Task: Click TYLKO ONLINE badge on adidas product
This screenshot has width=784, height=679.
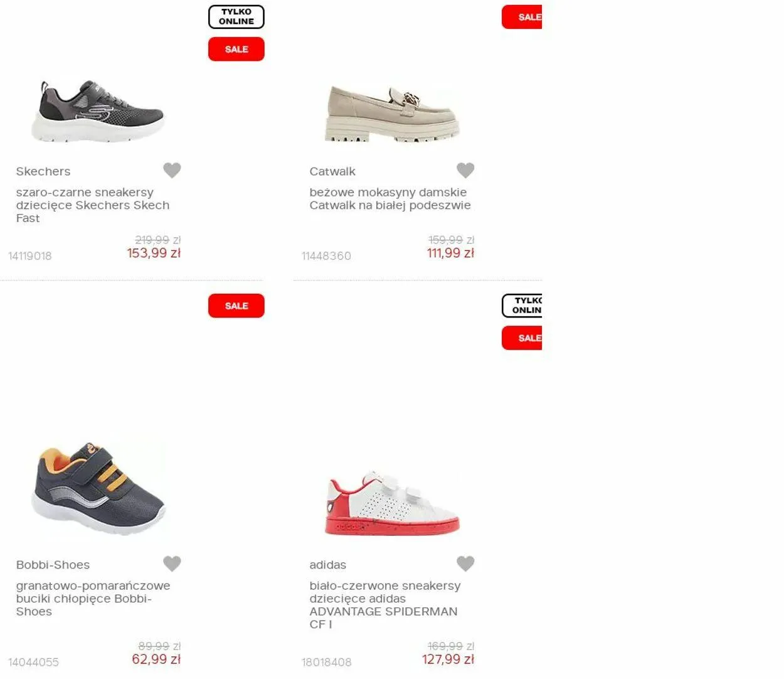Action: [522, 306]
